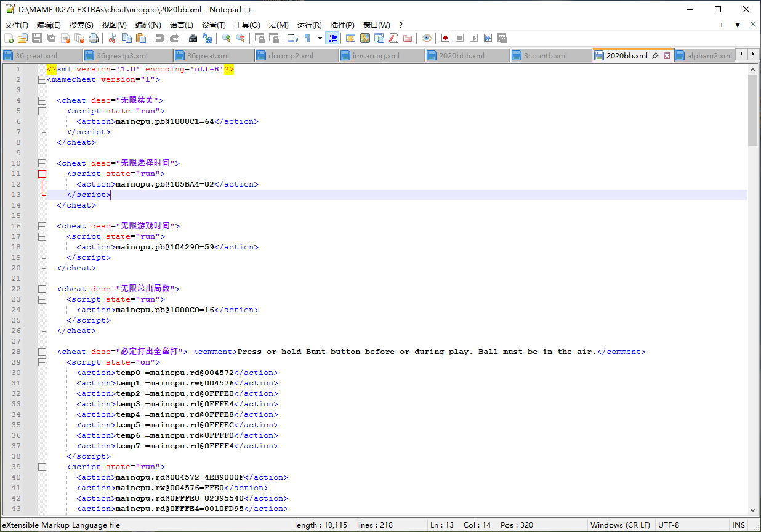Viewport: 761px width, 532px height.
Task: Print the current document
Action: [x=94, y=38]
